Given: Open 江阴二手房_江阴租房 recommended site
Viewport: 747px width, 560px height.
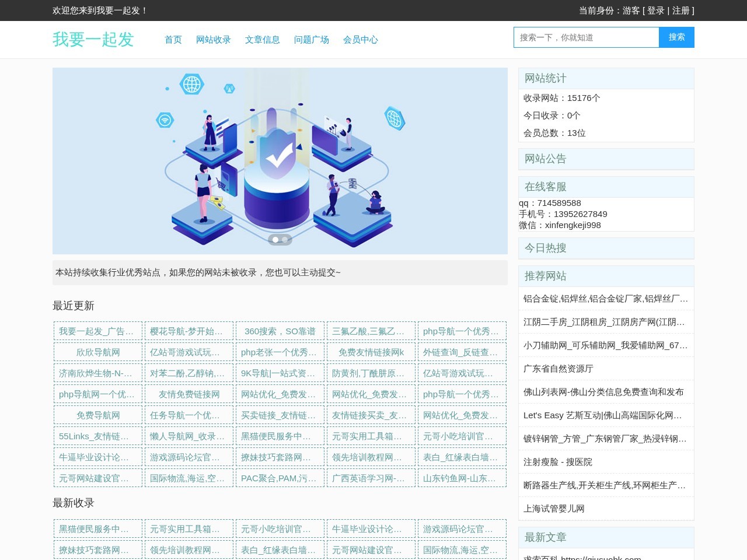Looking at the screenshot, I should click(606, 322).
